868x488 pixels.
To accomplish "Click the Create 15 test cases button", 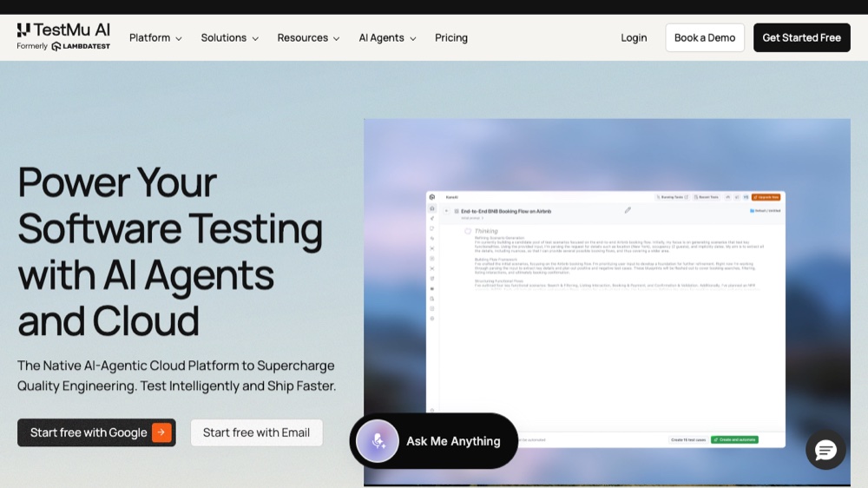I will [688, 440].
